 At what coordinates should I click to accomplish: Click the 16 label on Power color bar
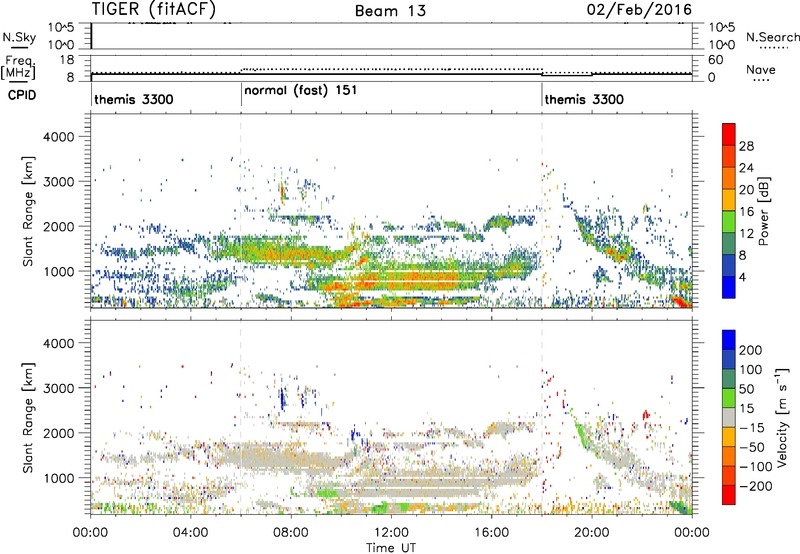tap(746, 212)
